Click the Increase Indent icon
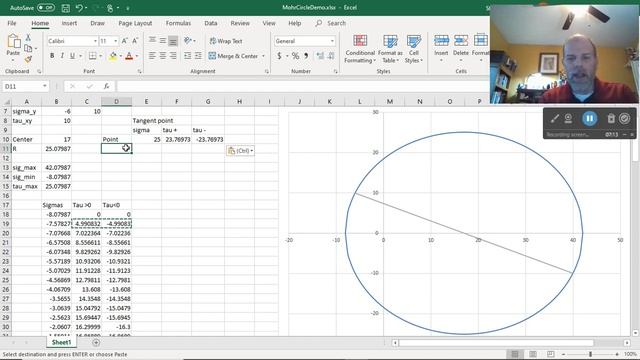 click(x=198, y=56)
